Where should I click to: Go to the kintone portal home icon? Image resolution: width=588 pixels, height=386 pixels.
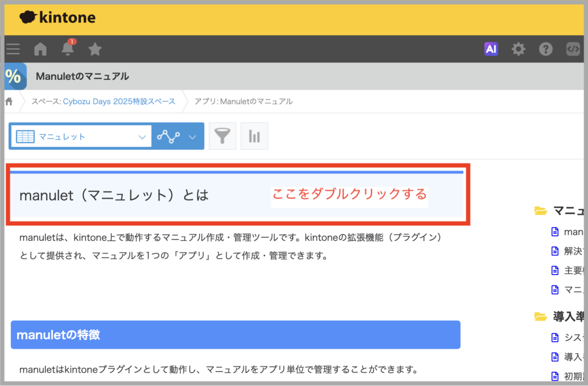40,49
